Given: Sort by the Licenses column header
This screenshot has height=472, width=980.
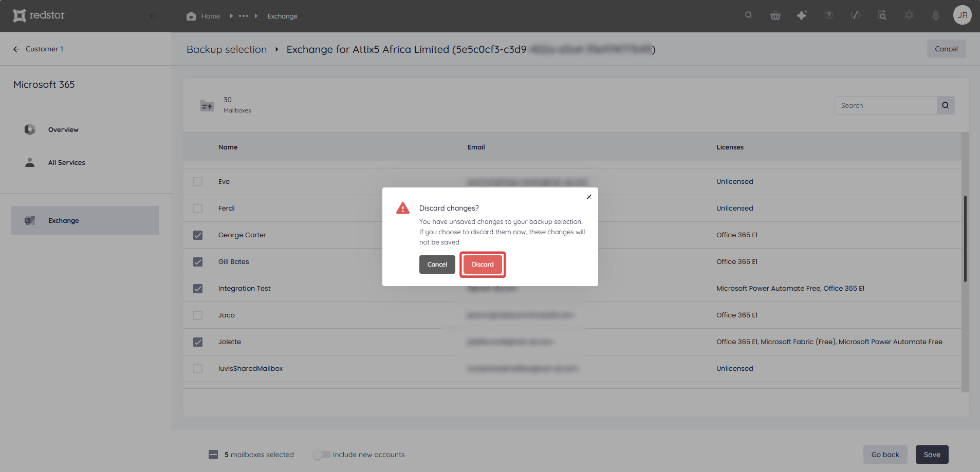Looking at the screenshot, I should [x=730, y=147].
